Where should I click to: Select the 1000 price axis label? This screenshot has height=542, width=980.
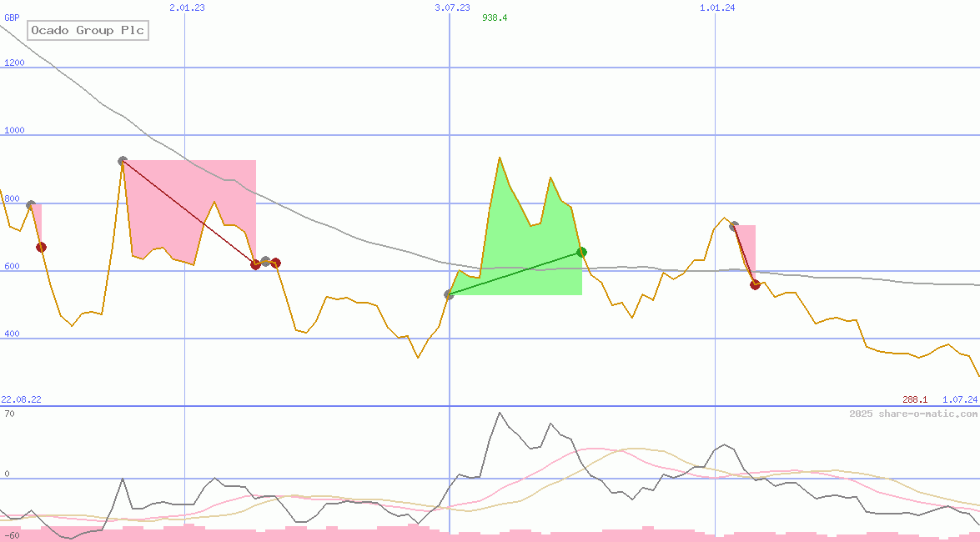pos(14,130)
